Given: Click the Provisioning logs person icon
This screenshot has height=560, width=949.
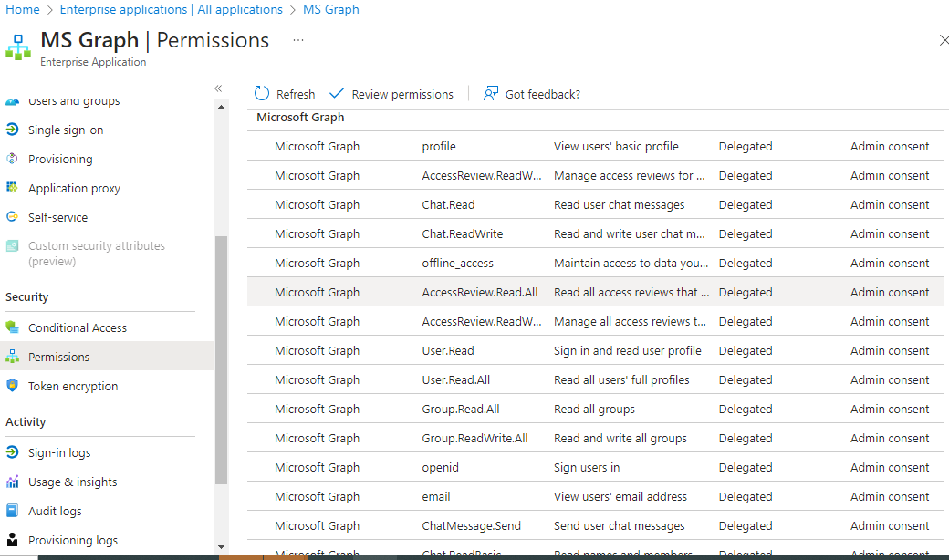Looking at the screenshot, I should click(12, 539).
